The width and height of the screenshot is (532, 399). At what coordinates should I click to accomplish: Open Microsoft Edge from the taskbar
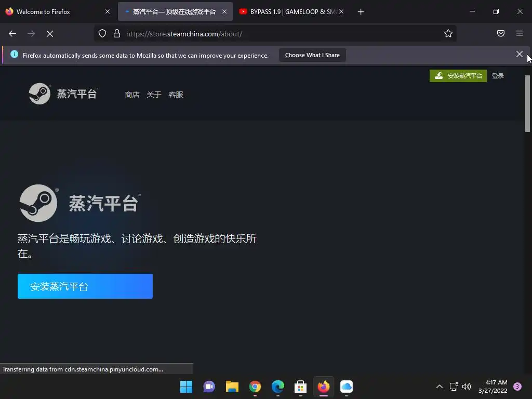coord(278,387)
